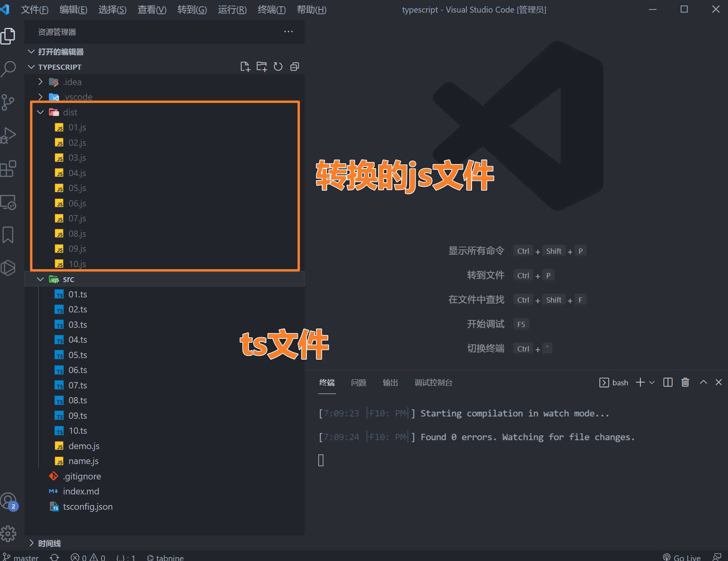This screenshot has height=561, width=728.
Task: Maximize the panel with up chevron
Action: (704, 383)
